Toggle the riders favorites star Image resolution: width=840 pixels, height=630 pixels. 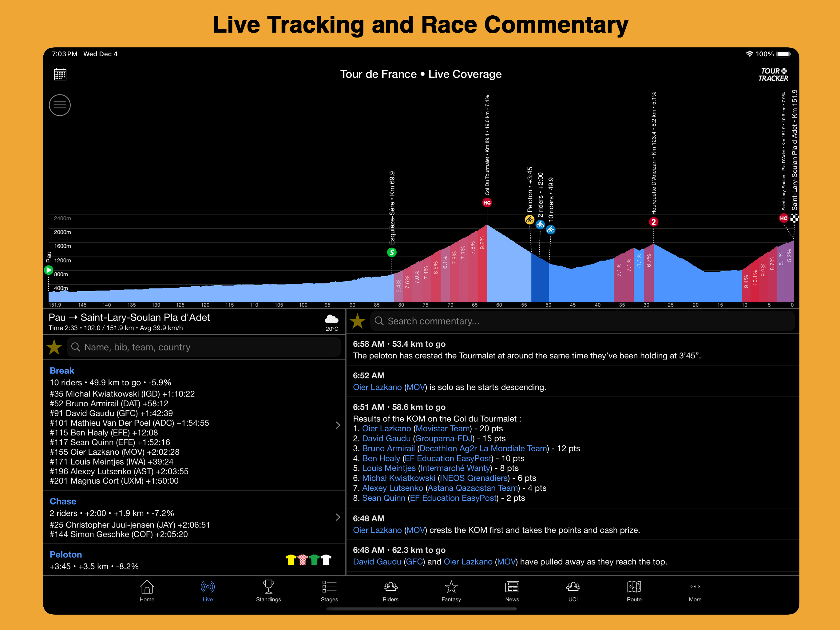click(x=54, y=347)
